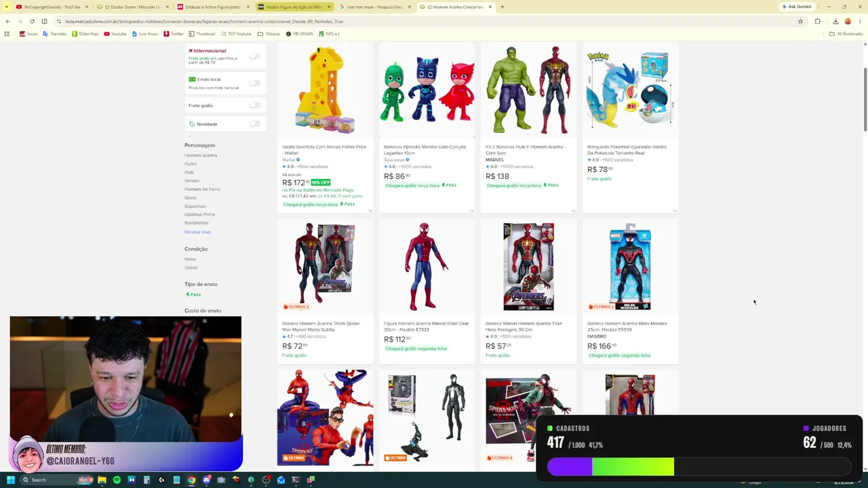The image size is (868, 488).
Task: Switch to the NoCopyrightSounds YouTube tab
Action: pos(52,7)
